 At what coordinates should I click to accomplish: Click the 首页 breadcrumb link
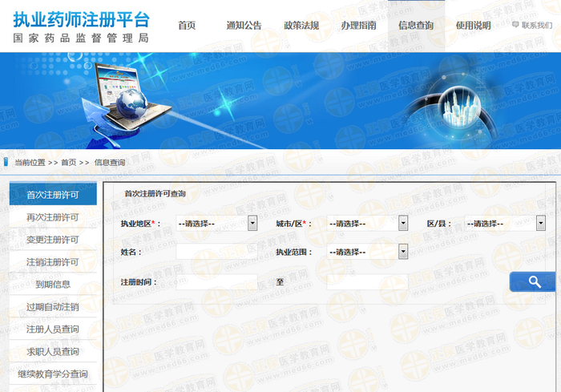point(69,162)
